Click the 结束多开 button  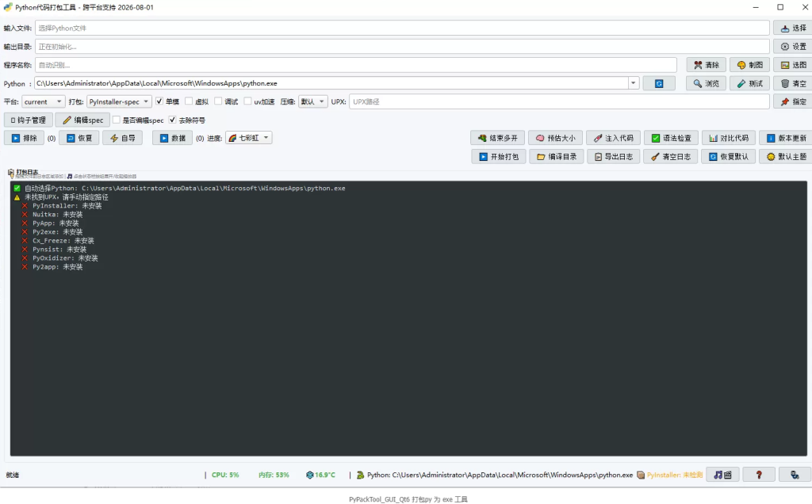pyautogui.click(x=498, y=138)
